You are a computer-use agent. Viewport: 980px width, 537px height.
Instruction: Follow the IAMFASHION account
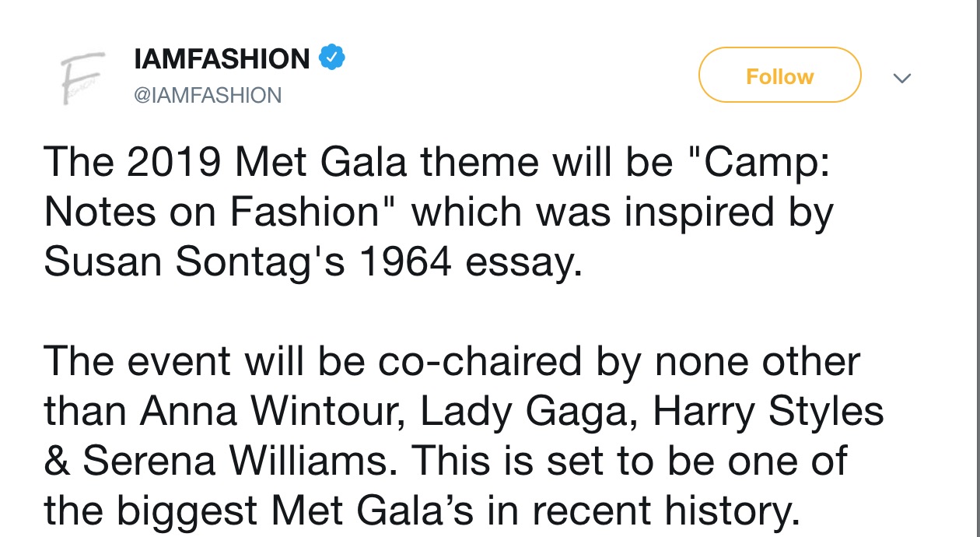tap(779, 75)
